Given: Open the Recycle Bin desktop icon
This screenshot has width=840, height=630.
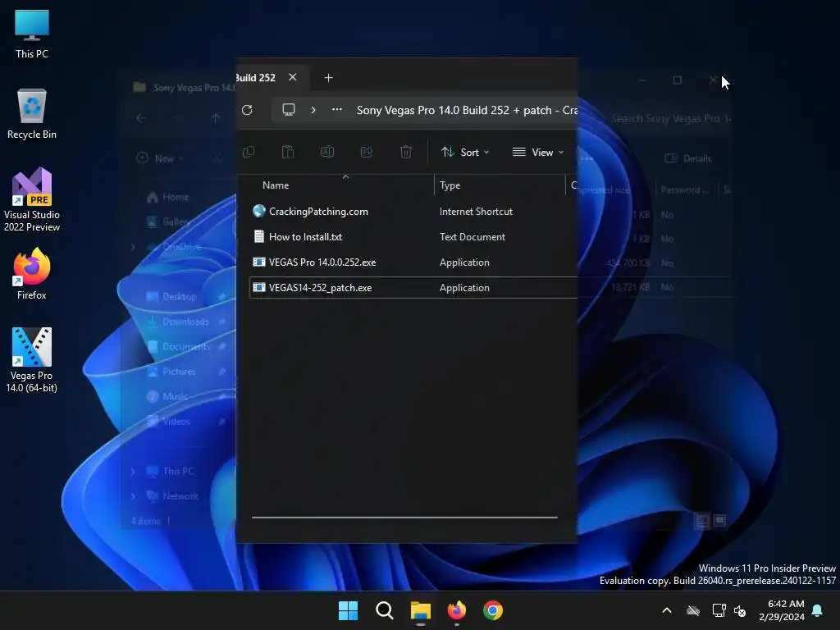Looking at the screenshot, I should pos(32,114).
